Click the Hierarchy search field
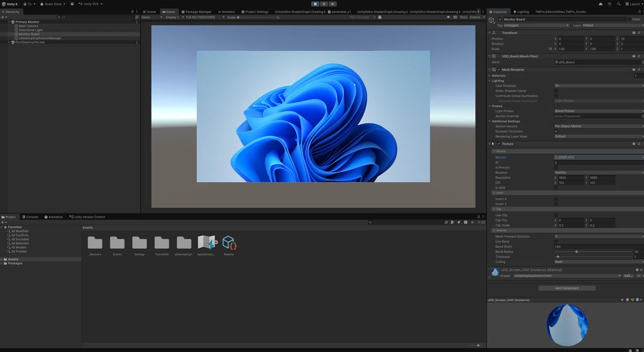Viewport: 644px width, 352px height. coord(94,17)
